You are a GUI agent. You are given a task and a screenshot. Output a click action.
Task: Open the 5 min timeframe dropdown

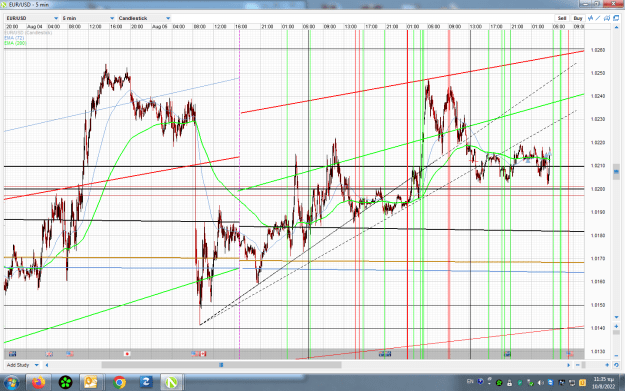[88, 18]
